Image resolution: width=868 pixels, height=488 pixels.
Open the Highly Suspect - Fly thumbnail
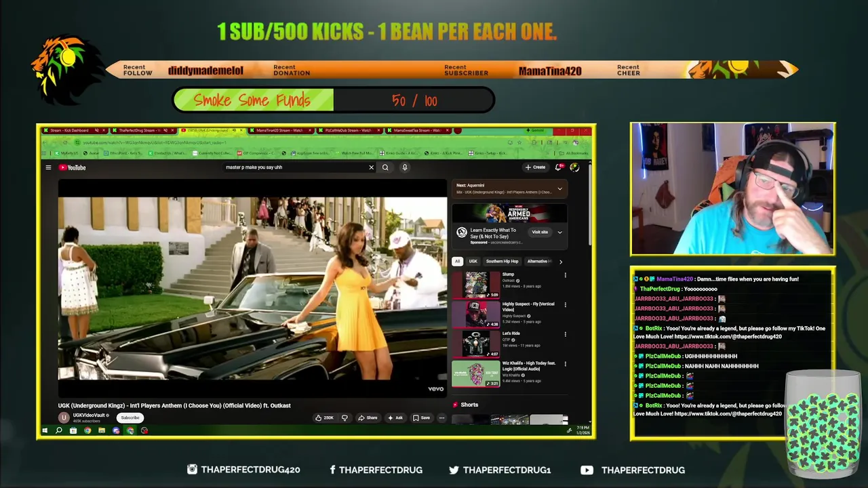[476, 314]
